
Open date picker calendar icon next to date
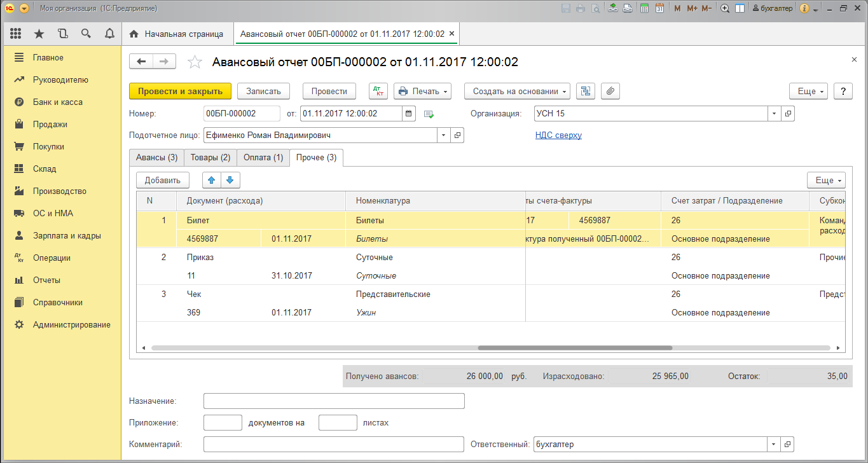click(x=410, y=114)
